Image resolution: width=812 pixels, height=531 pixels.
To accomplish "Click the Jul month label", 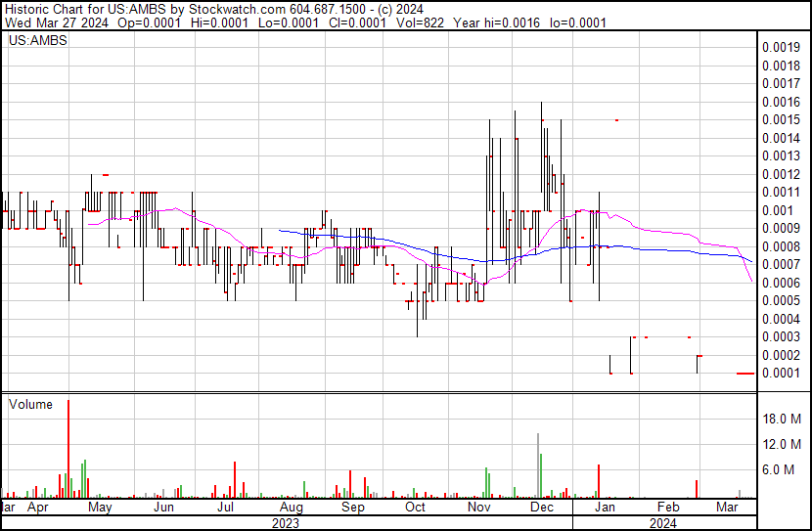I will (x=225, y=508).
